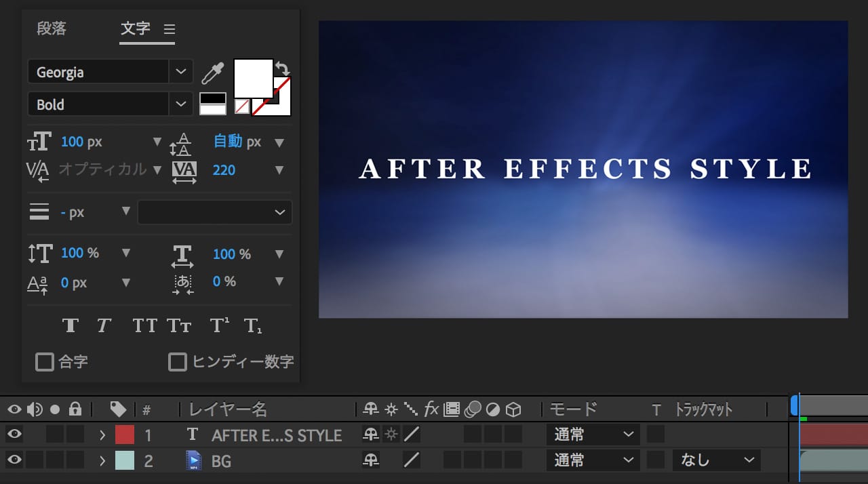
Task: Enable all caps text style
Action: (x=144, y=325)
